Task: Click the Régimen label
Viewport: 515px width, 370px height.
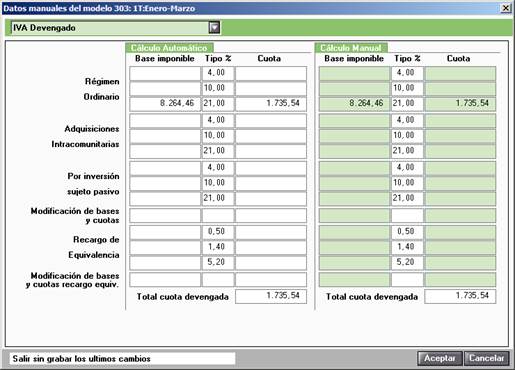Action: (102, 82)
